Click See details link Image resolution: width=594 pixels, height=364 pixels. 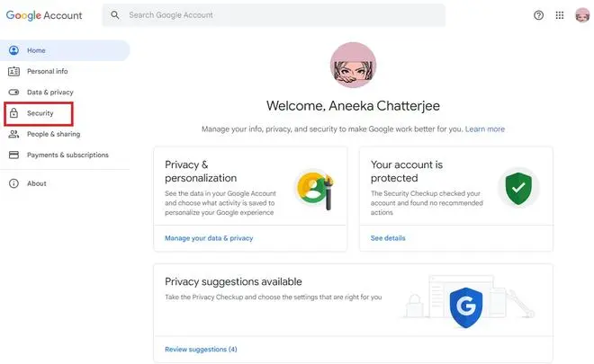point(388,238)
